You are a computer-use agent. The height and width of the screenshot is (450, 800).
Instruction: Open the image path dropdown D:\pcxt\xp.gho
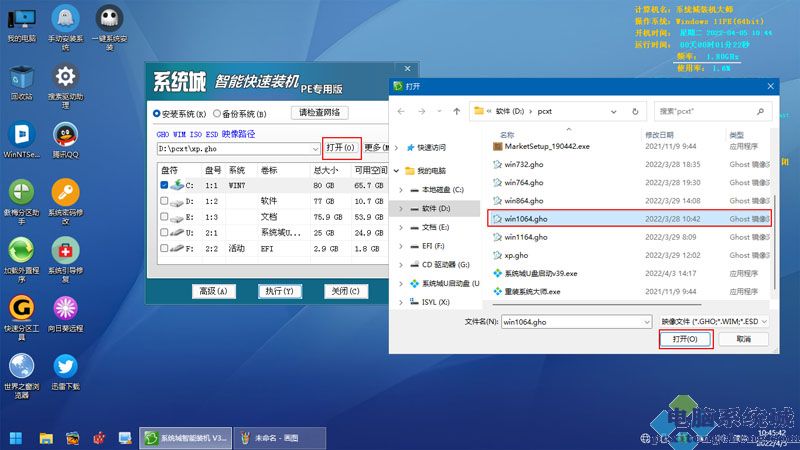[x=315, y=149]
